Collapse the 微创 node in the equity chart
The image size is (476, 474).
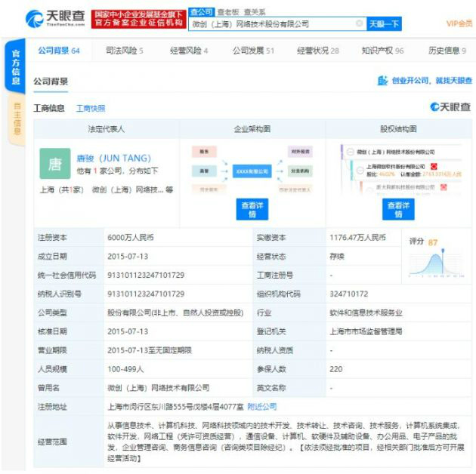(x=350, y=152)
